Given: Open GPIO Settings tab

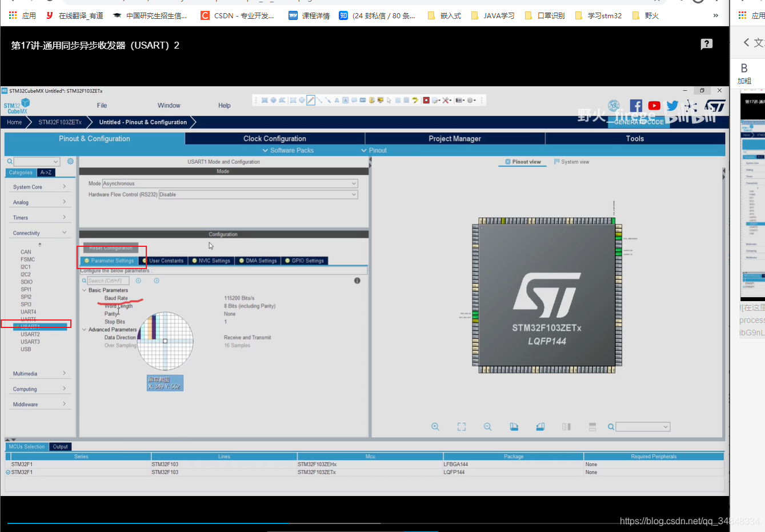Looking at the screenshot, I should tap(305, 261).
